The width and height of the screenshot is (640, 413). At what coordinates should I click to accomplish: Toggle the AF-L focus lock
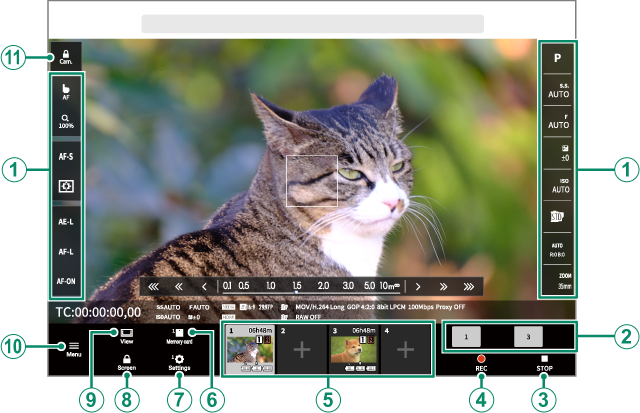(x=65, y=252)
